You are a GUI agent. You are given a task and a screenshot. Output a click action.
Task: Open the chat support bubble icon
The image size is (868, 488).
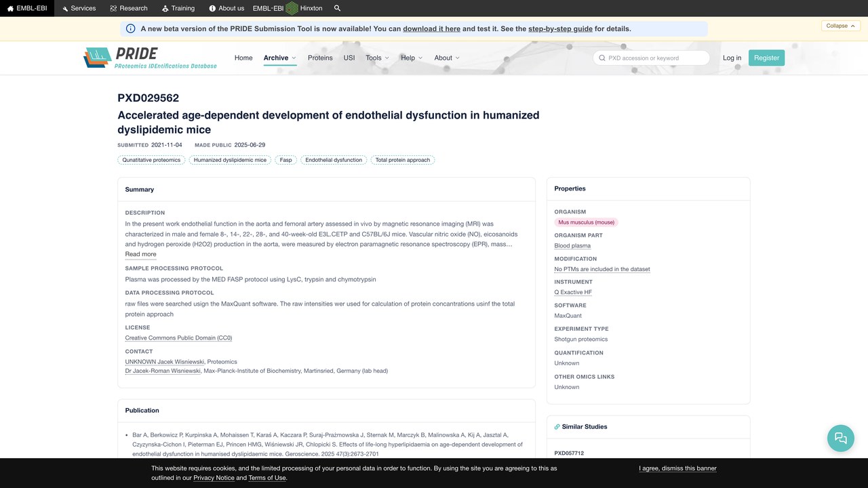click(x=841, y=438)
